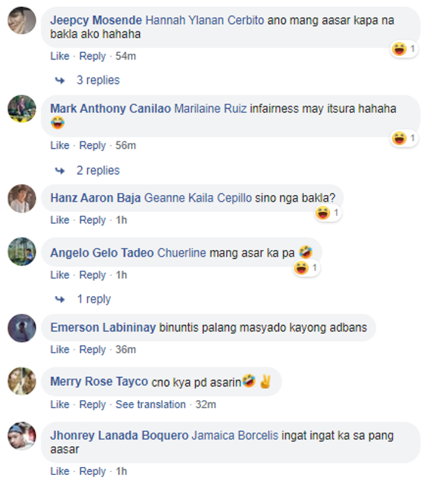This screenshot has height=480, width=448.
Task: Open tagged profile Marilaine Ruiz
Action: pos(210,109)
